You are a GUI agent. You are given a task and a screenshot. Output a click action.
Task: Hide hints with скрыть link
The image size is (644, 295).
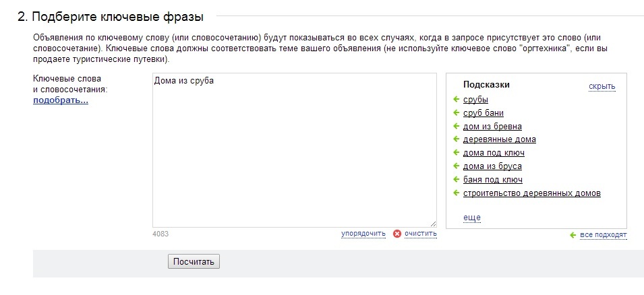point(602,86)
